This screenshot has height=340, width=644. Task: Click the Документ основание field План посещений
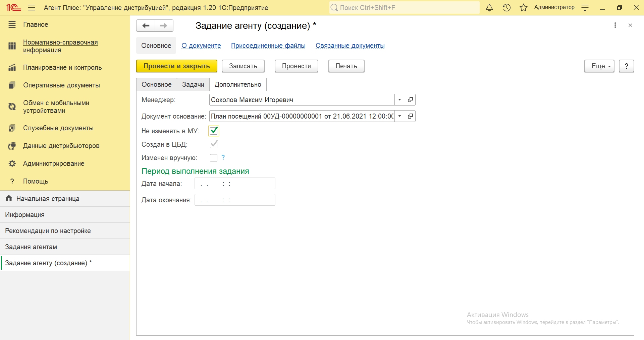point(302,116)
